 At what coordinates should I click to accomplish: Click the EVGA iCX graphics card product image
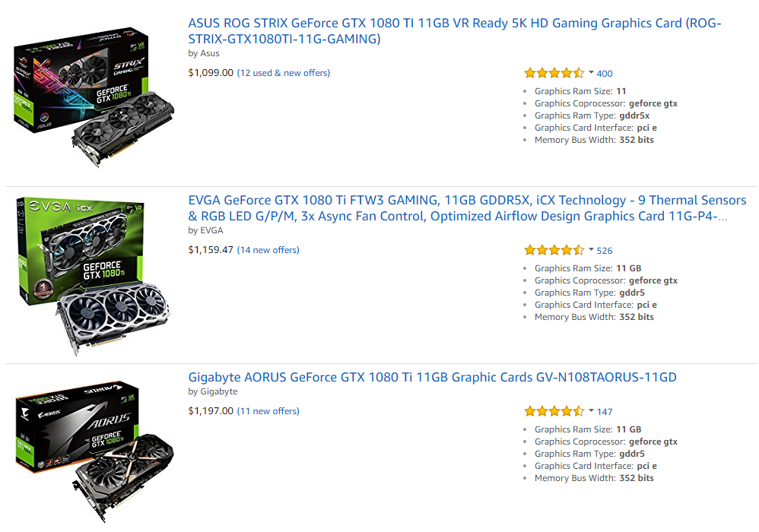coord(94,276)
